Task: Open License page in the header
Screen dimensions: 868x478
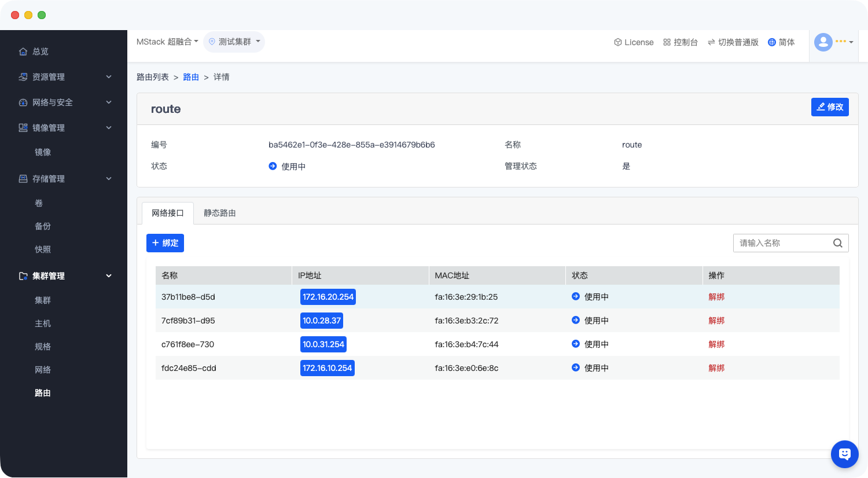Action: pos(634,42)
